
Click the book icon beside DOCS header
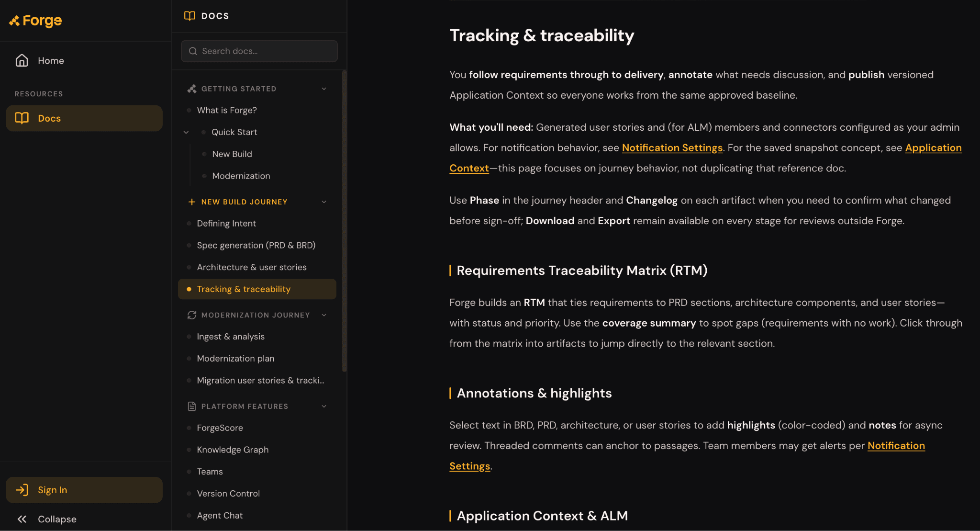189,16
